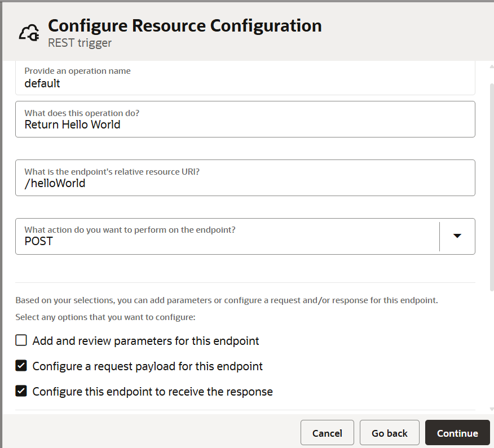The height and width of the screenshot is (448, 494).
Task: Enable "Add and review parameters for this endpoint"
Action: [21, 340]
